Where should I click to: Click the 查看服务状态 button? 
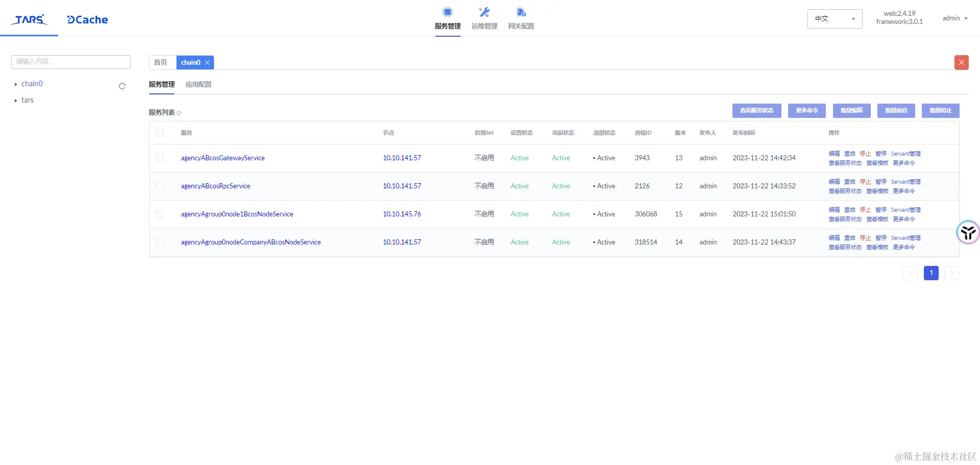tap(756, 111)
